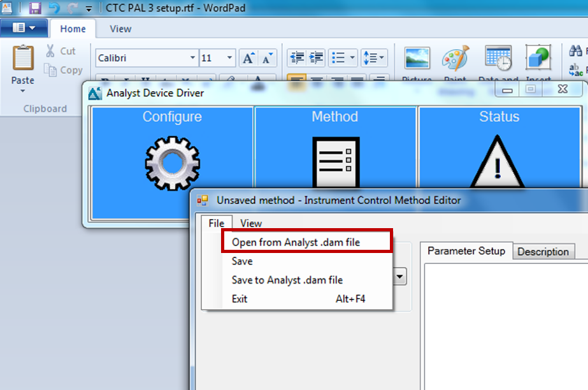Click the Method Editor window icon
Screen dimensions: 588x390
point(203,201)
